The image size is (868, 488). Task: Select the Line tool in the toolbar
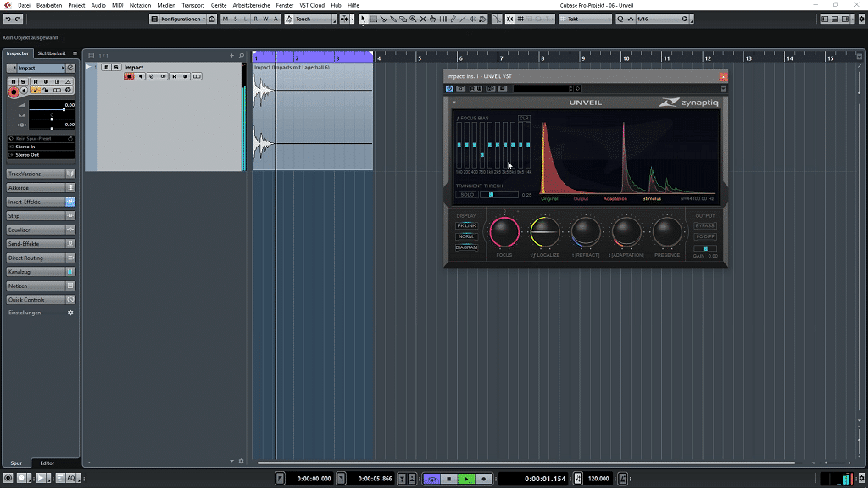click(463, 19)
